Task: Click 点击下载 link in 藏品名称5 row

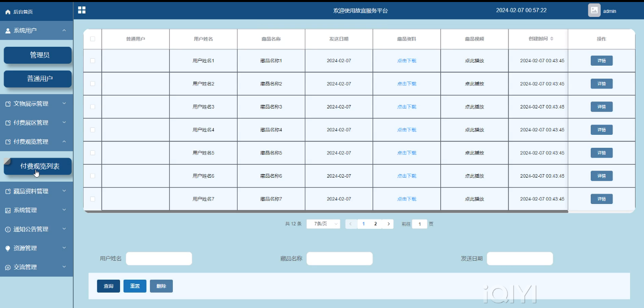Action: coord(406,153)
